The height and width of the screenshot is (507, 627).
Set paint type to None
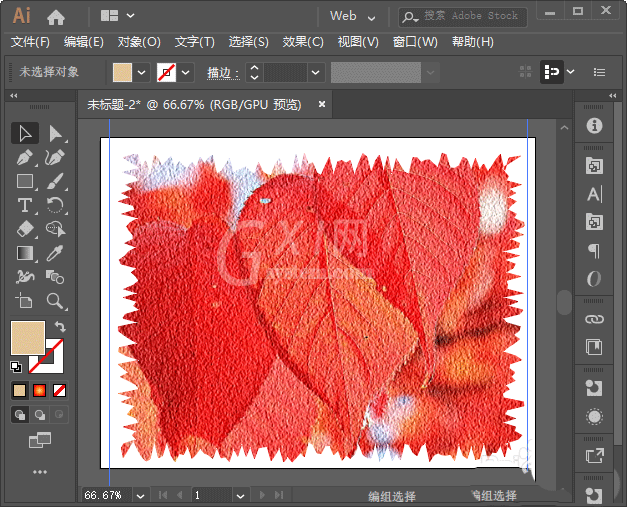(59, 390)
